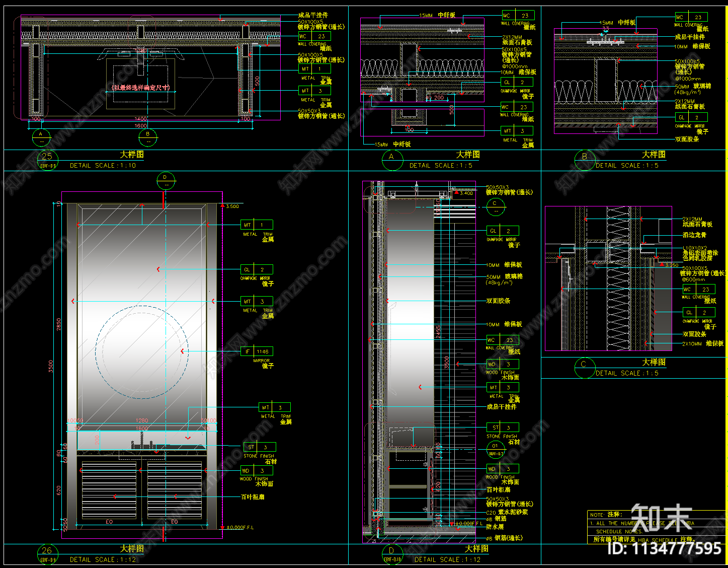Click the "C20 素水泥砂浆" annotation

(507, 512)
